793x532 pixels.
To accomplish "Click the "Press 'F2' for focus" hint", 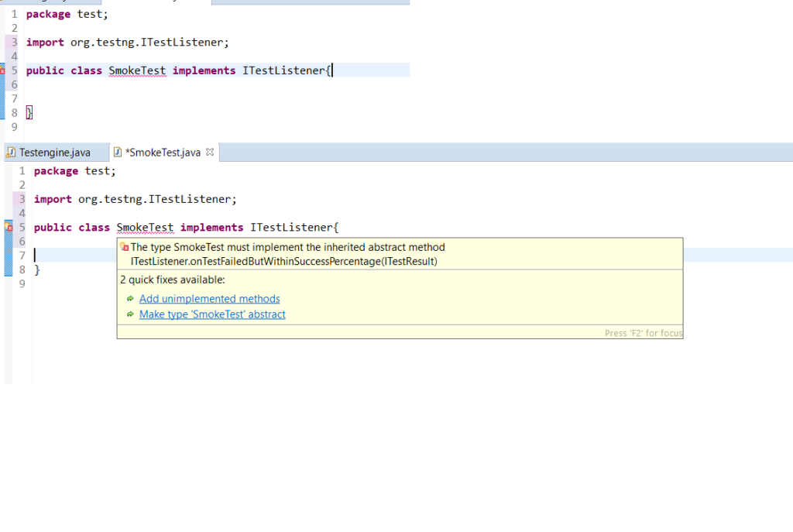I will 644,333.
